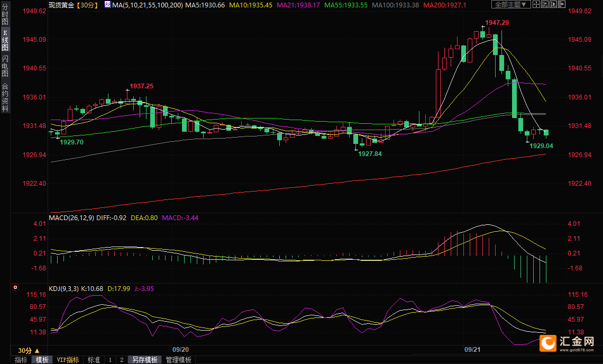603x364 pixels.
Task: Click the 1947.29 high price label
Action: click(x=497, y=23)
